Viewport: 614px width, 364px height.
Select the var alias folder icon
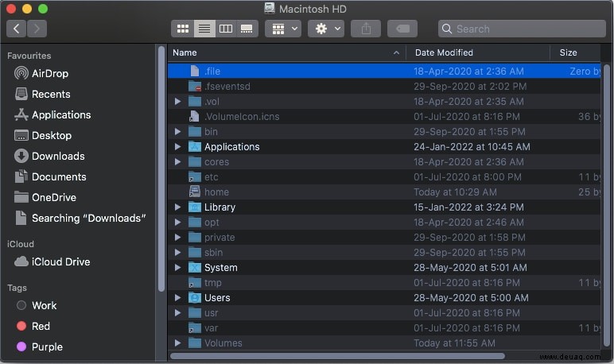[x=195, y=328]
